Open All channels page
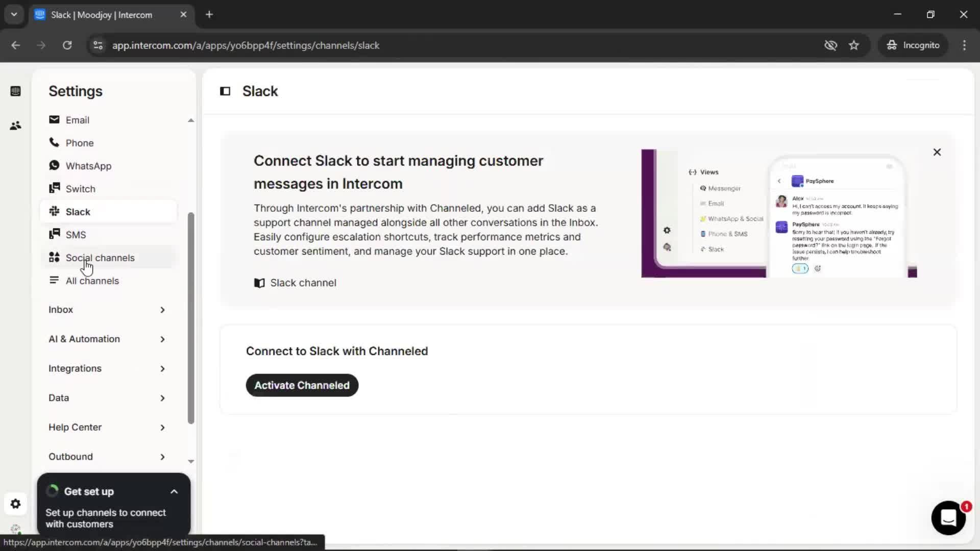980x551 pixels. (108, 281)
